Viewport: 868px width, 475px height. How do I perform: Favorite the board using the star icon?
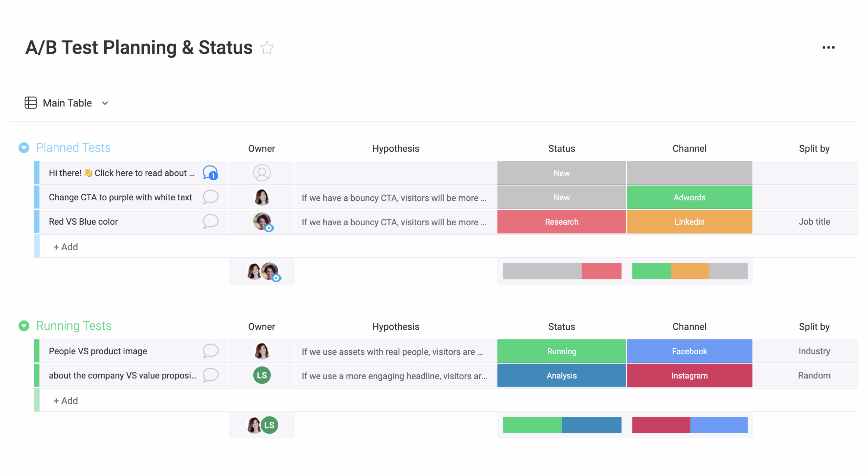267,48
